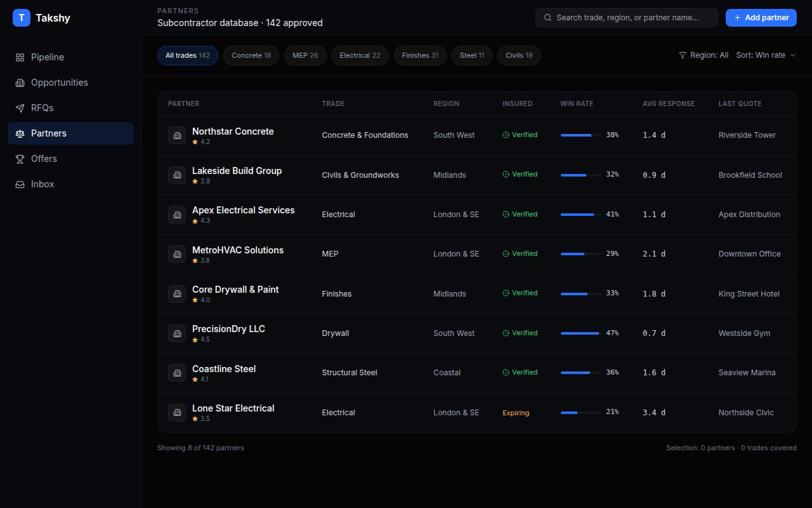Click the star rating icon for PrecisionDry LLC
This screenshot has width=812, height=508.
coord(195,339)
